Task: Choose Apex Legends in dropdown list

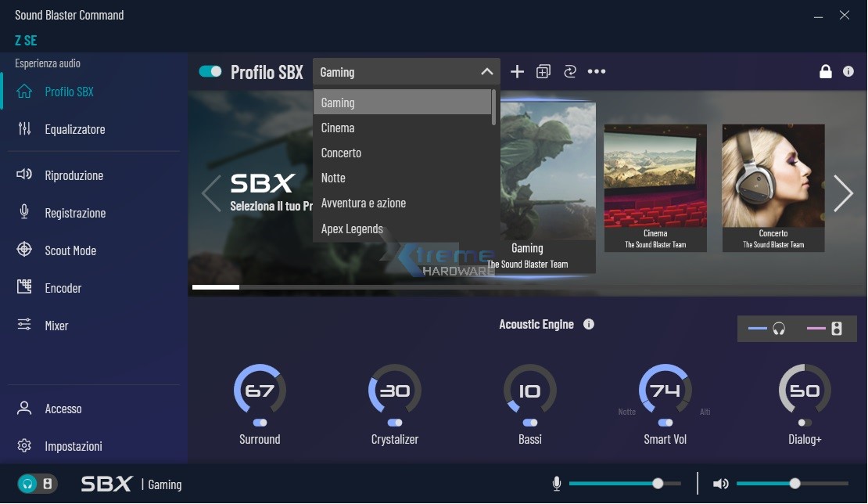Action: (352, 229)
